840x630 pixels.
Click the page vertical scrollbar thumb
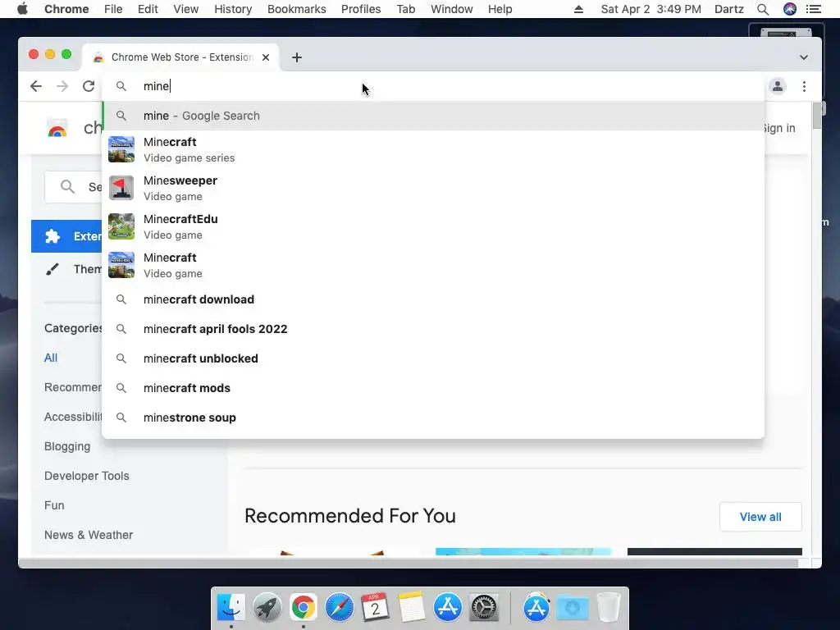817,115
